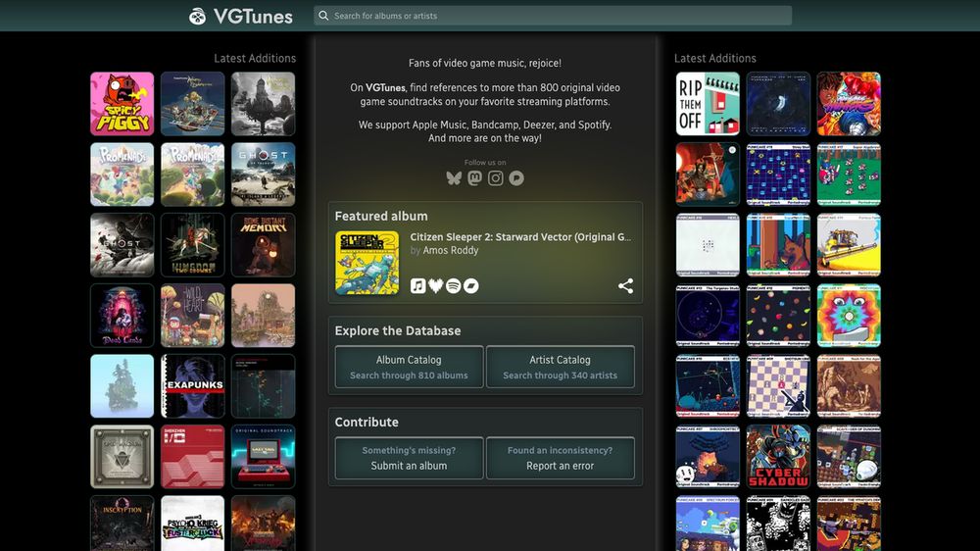The height and width of the screenshot is (551, 980).
Task: Open the Exapunks album cover
Action: click(x=192, y=386)
